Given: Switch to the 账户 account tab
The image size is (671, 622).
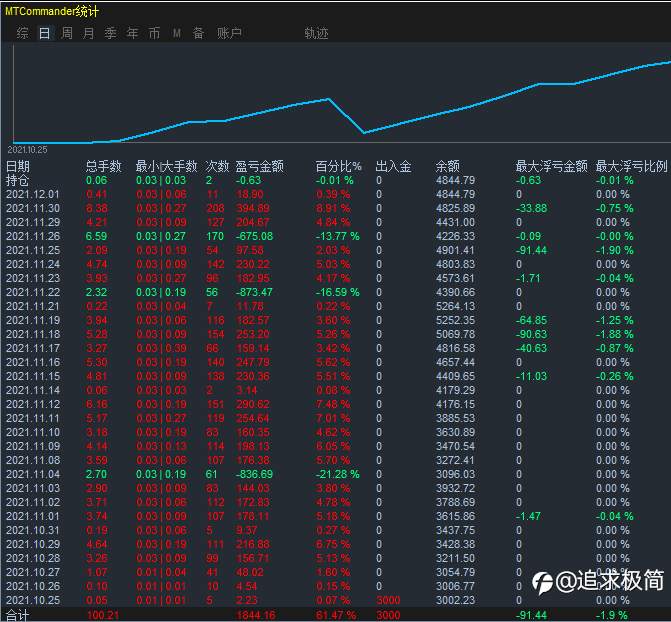Looking at the screenshot, I should 229,33.
